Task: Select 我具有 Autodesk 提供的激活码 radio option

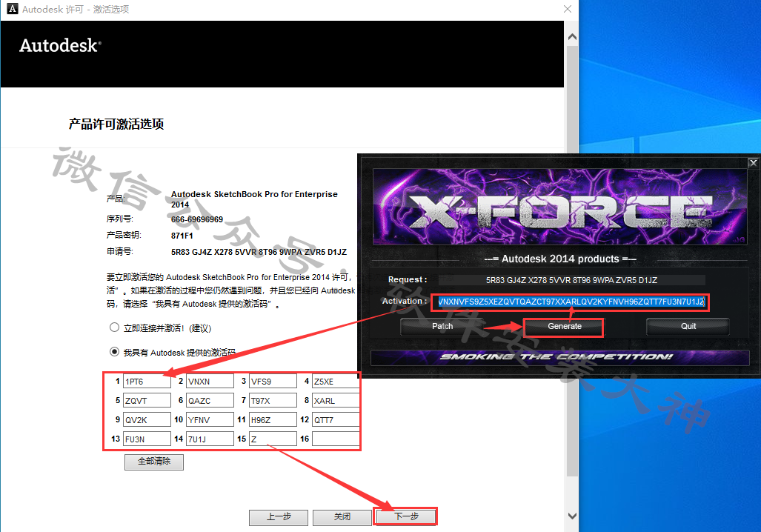Action: pos(114,352)
